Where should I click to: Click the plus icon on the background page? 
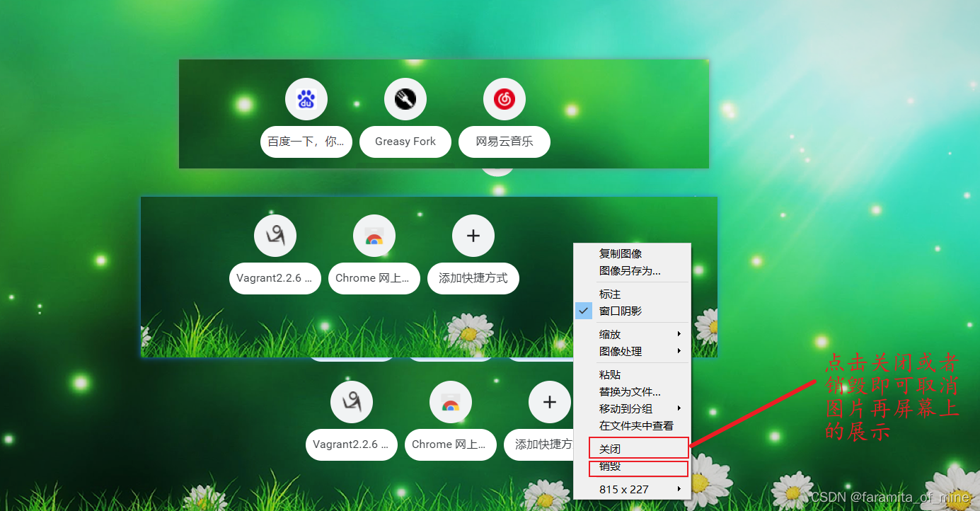pos(550,402)
